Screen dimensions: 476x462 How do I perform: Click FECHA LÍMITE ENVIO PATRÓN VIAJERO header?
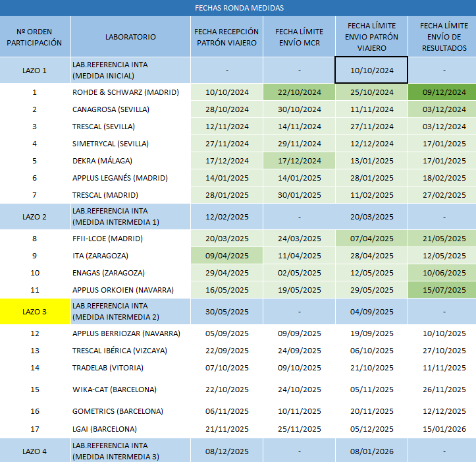(x=371, y=37)
